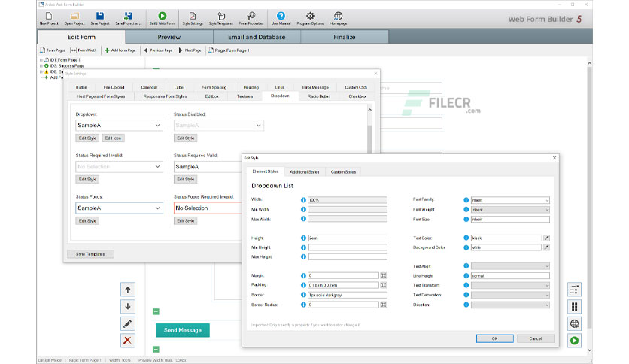The width and height of the screenshot is (629, 364).
Task: Open Style Templates from main toolbar
Action: tap(220, 19)
